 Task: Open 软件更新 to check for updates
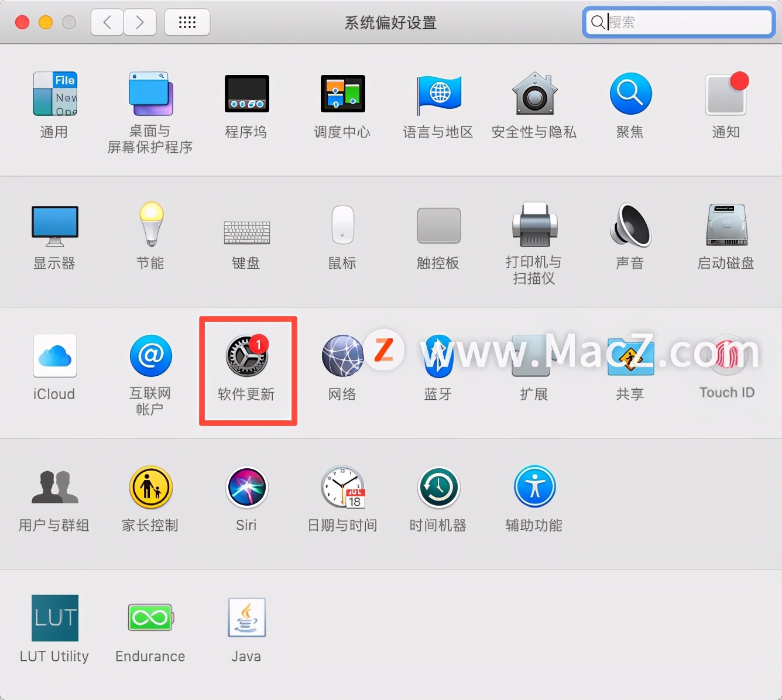pyautogui.click(x=247, y=357)
